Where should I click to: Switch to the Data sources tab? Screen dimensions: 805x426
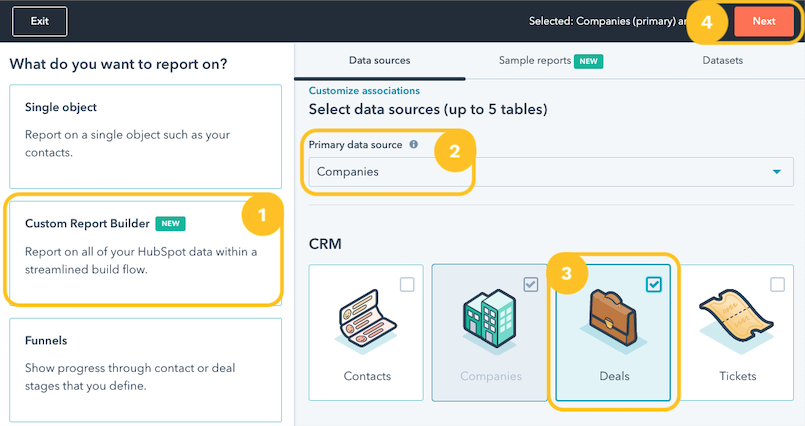tap(379, 61)
